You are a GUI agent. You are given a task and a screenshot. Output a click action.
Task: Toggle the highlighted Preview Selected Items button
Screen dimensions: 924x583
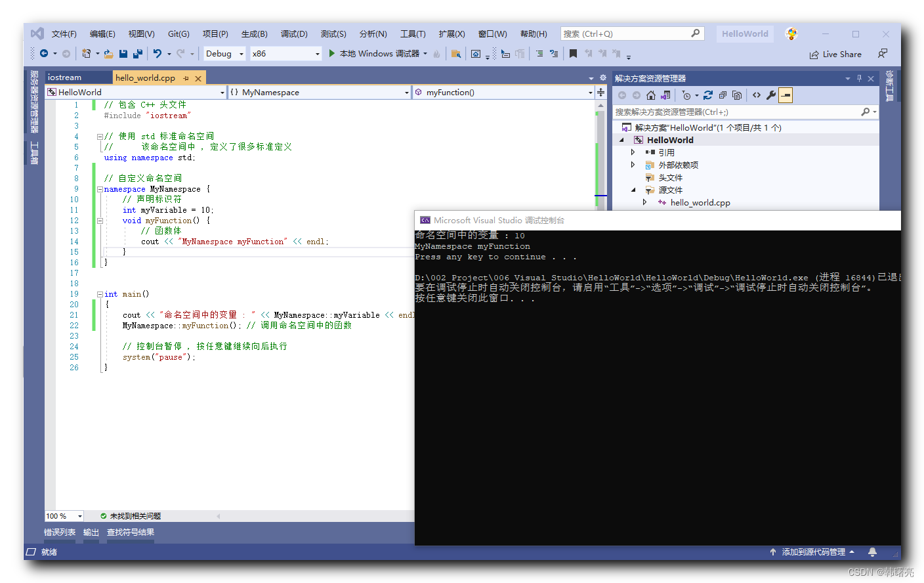pos(786,95)
